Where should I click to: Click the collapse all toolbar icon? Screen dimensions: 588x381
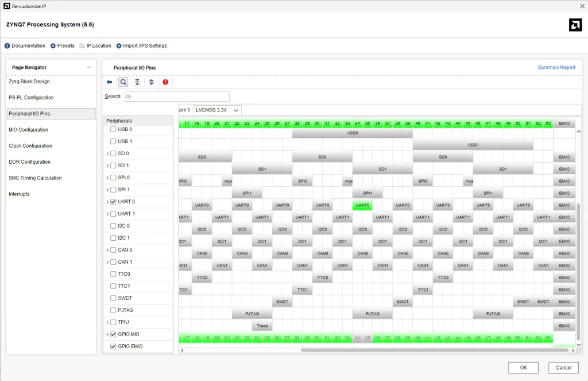[x=137, y=82]
